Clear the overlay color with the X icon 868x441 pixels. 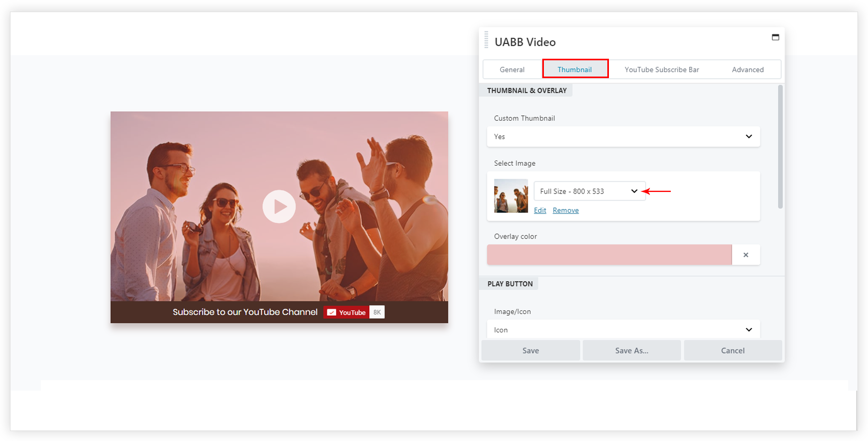[745, 255]
